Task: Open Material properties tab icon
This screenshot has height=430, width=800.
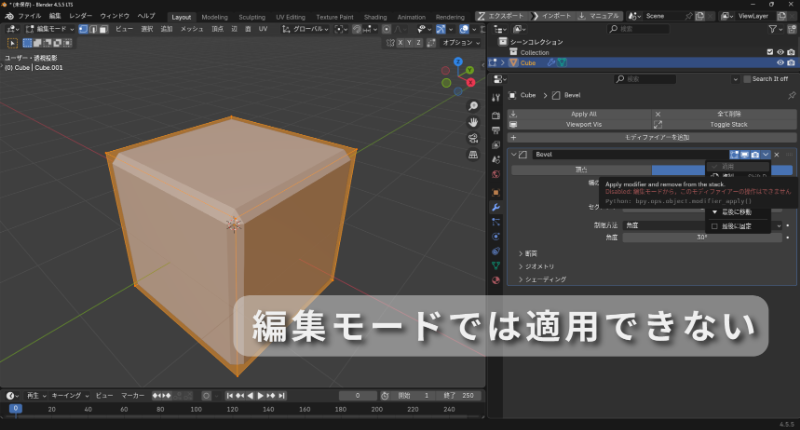Action: [x=495, y=280]
